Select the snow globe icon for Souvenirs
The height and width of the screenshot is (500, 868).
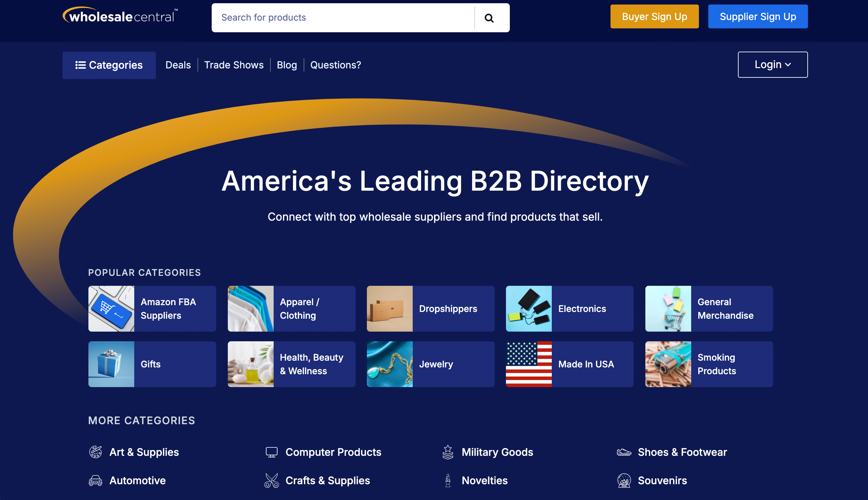pyautogui.click(x=624, y=480)
